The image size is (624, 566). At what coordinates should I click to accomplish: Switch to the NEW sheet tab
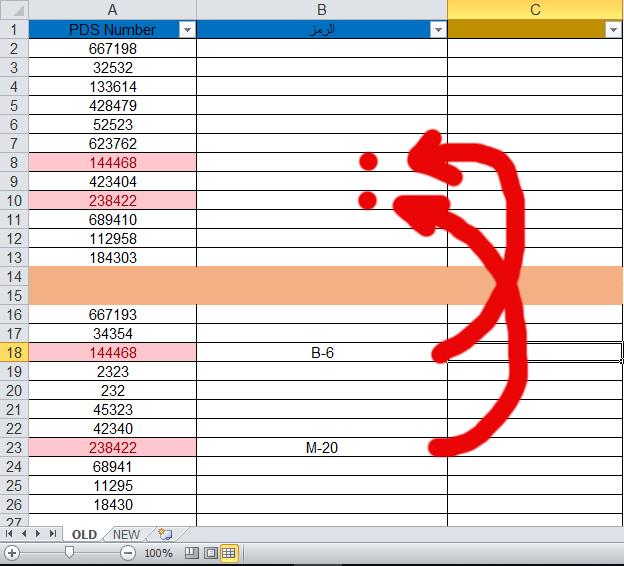click(127, 534)
